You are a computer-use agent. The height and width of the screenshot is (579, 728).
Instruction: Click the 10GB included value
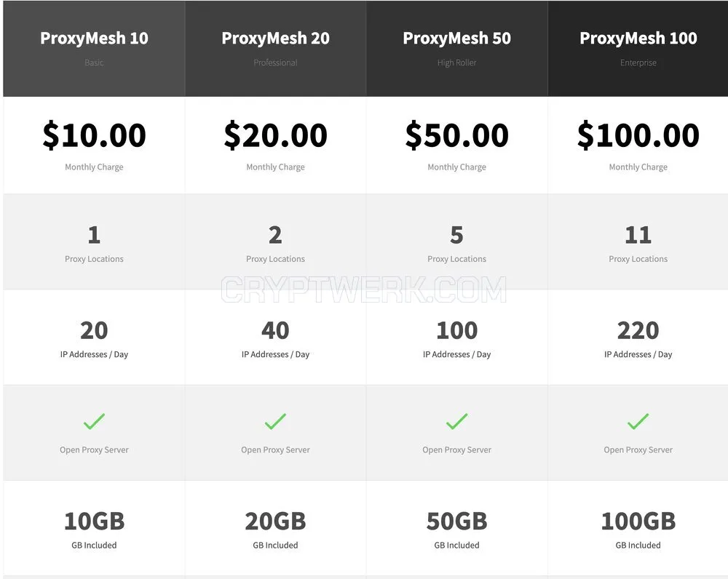(94, 521)
